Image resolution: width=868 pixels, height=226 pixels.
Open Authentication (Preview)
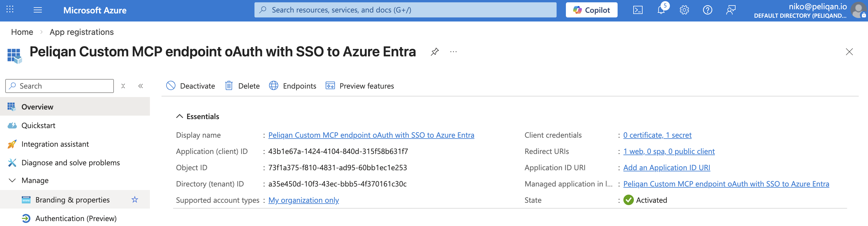click(x=75, y=218)
